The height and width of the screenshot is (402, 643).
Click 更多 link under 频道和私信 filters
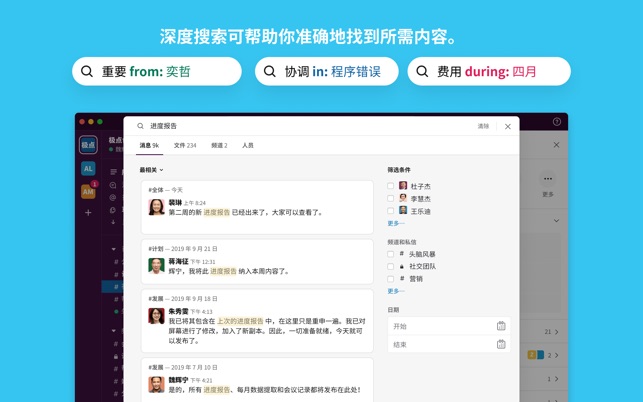(396, 291)
